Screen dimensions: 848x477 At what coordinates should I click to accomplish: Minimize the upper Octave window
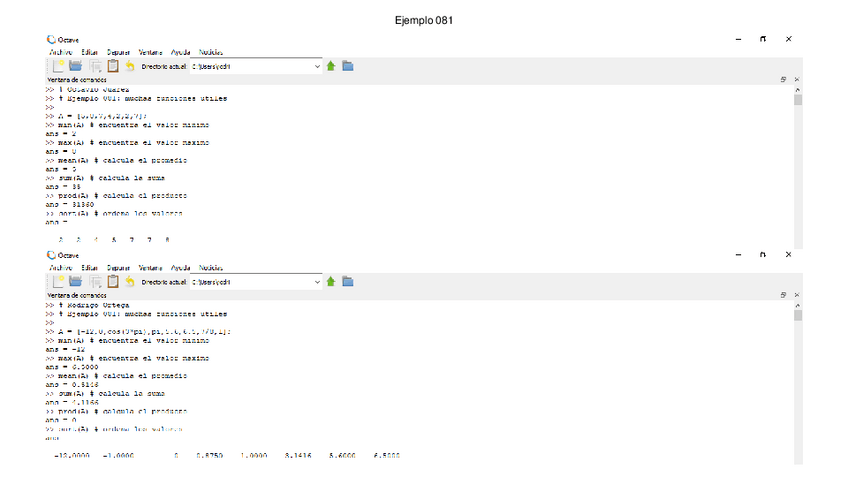coord(738,39)
